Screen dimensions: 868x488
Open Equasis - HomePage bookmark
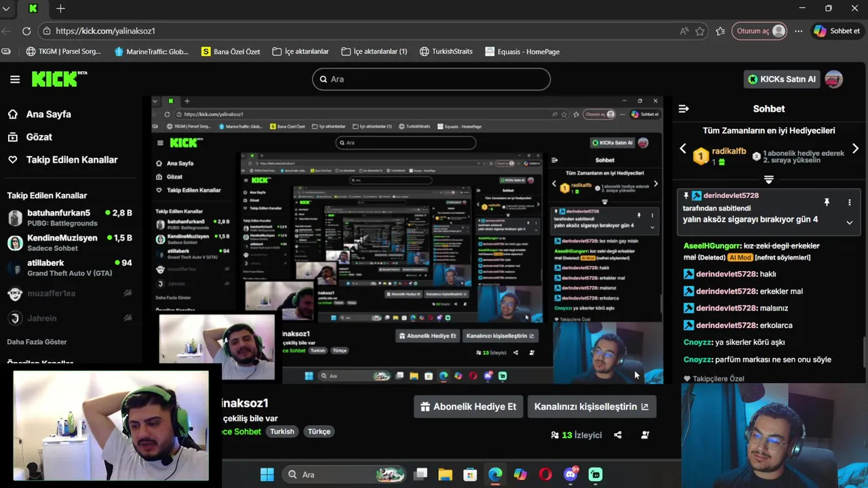[x=522, y=52]
